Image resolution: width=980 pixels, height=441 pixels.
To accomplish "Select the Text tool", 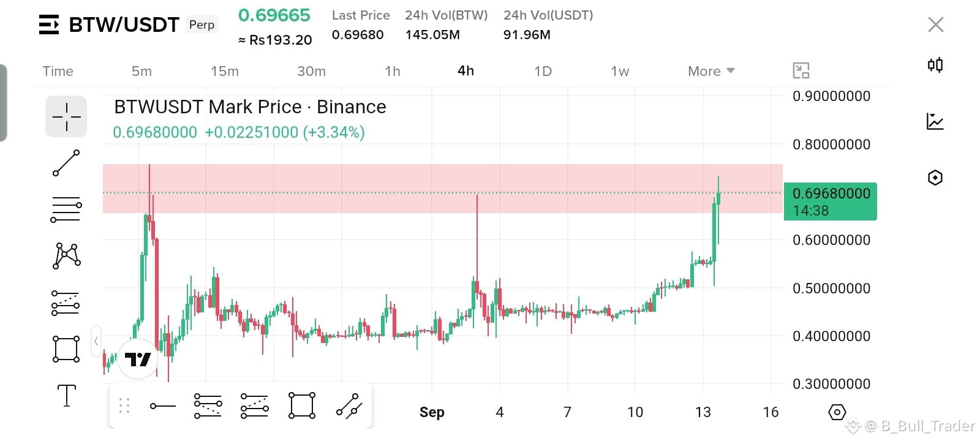I will (66, 396).
